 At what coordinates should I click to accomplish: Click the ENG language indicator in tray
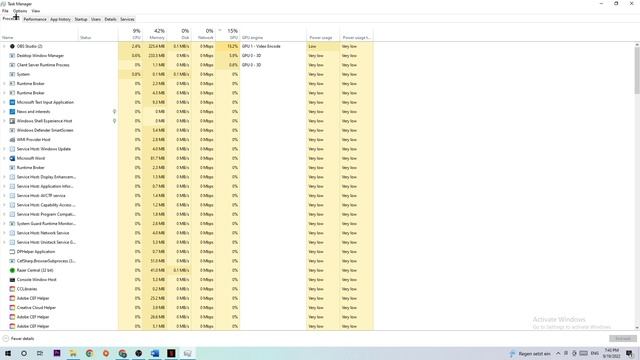(x=595, y=353)
